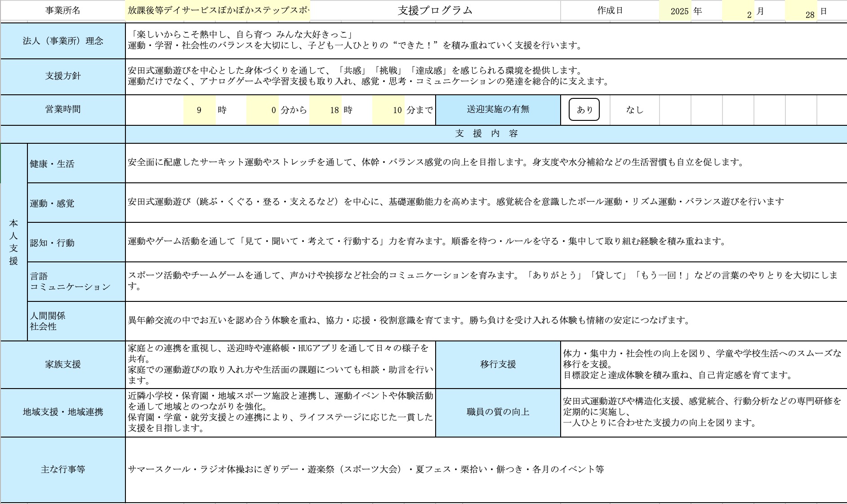847x504 pixels.
Task: Choose the なし transport option
Action: pos(634,110)
